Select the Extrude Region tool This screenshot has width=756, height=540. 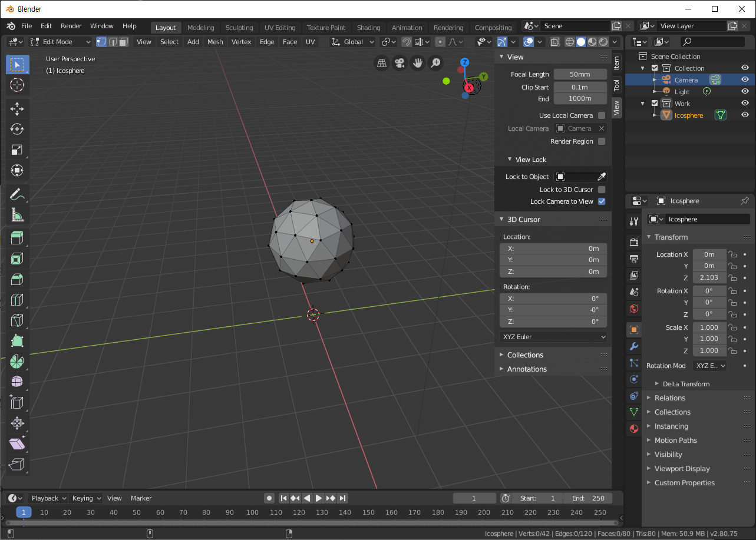[17, 238]
